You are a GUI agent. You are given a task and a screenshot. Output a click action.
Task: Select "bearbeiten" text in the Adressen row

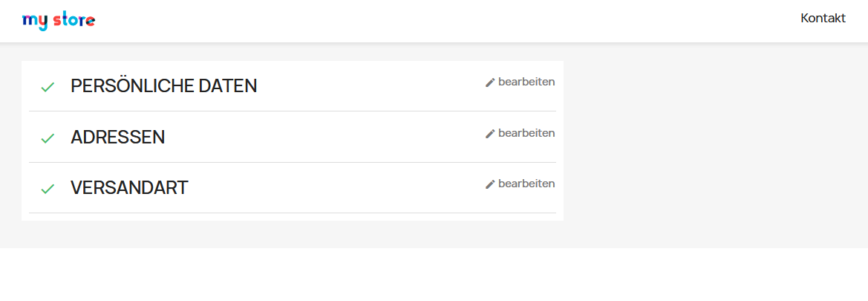526,133
